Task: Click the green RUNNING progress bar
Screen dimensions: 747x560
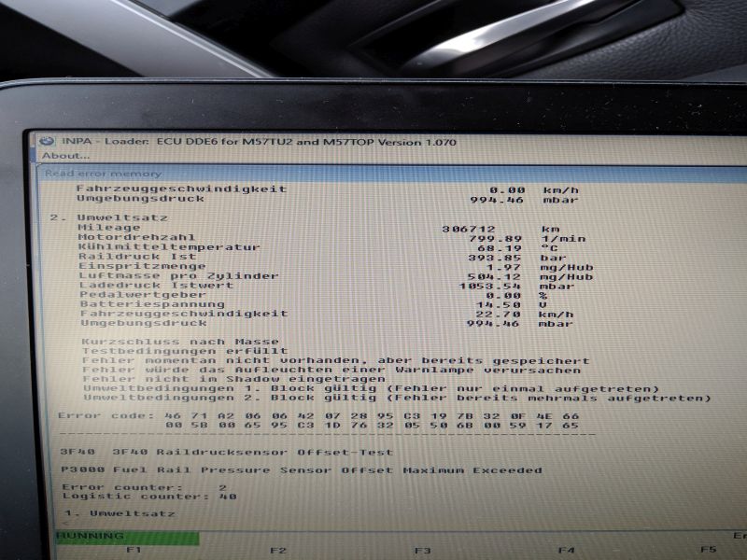Action: pyautogui.click(x=126, y=537)
